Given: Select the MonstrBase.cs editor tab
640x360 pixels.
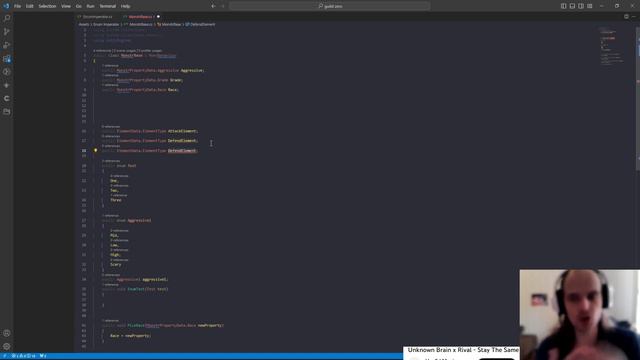Looking at the screenshot, I should [140, 17].
